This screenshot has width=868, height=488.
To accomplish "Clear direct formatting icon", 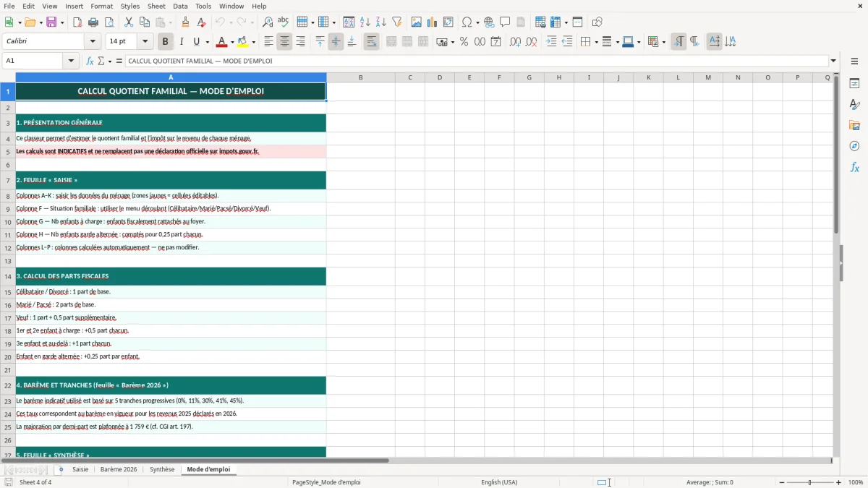I will tap(202, 22).
